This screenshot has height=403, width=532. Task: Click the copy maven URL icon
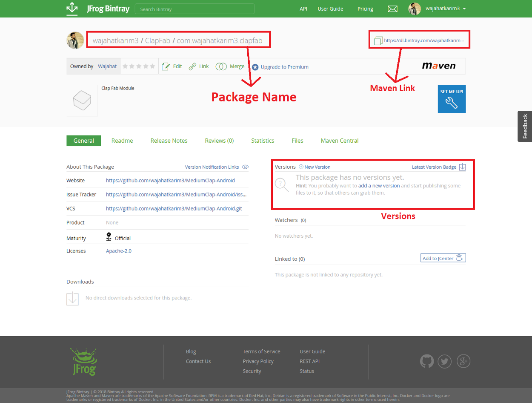point(378,41)
